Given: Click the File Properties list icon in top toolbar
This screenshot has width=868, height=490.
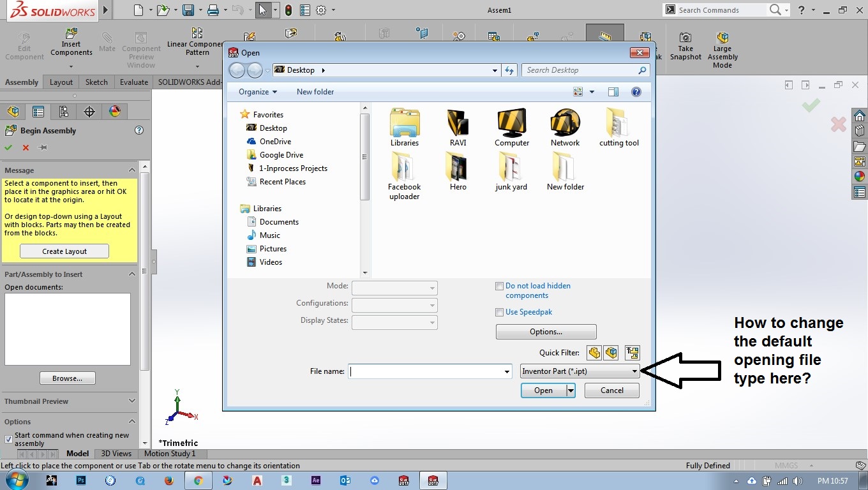Looking at the screenshot, I should click(305, 10).
